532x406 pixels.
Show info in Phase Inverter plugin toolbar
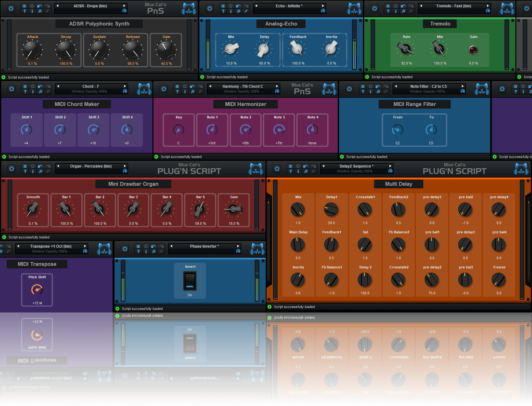(146, 252)
